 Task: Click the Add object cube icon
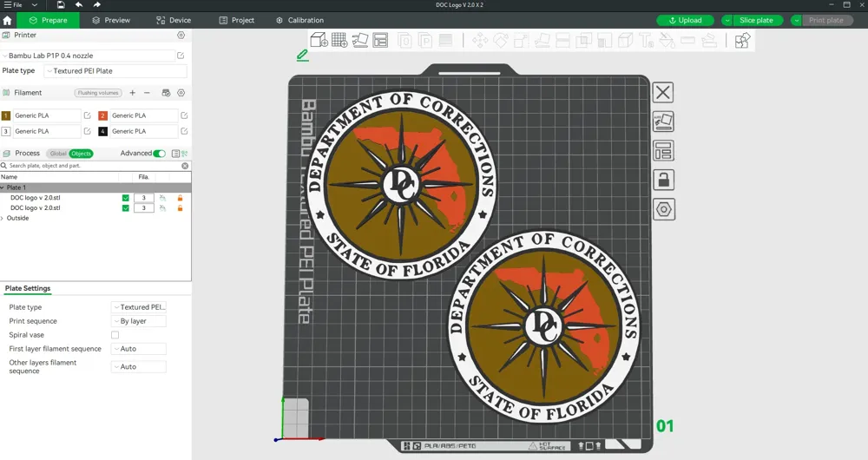tap(319, 40)
